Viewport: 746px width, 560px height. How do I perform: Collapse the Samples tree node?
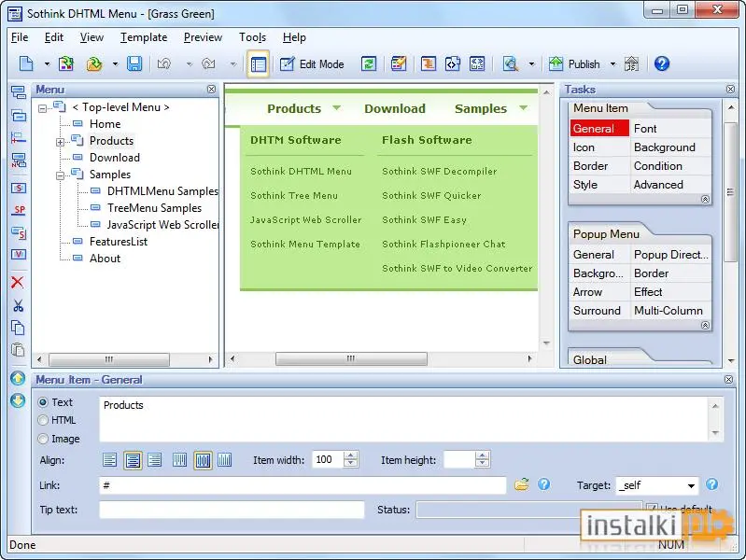(x=60, y=175)
